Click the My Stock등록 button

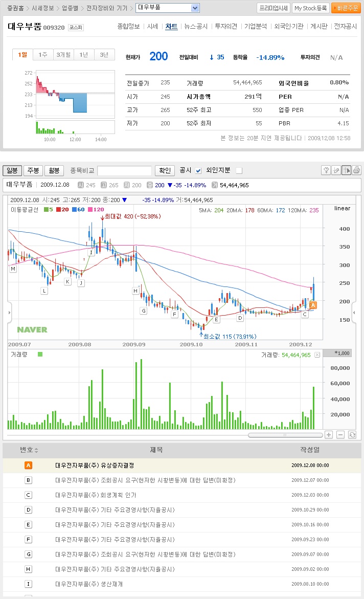pos(310,8)
